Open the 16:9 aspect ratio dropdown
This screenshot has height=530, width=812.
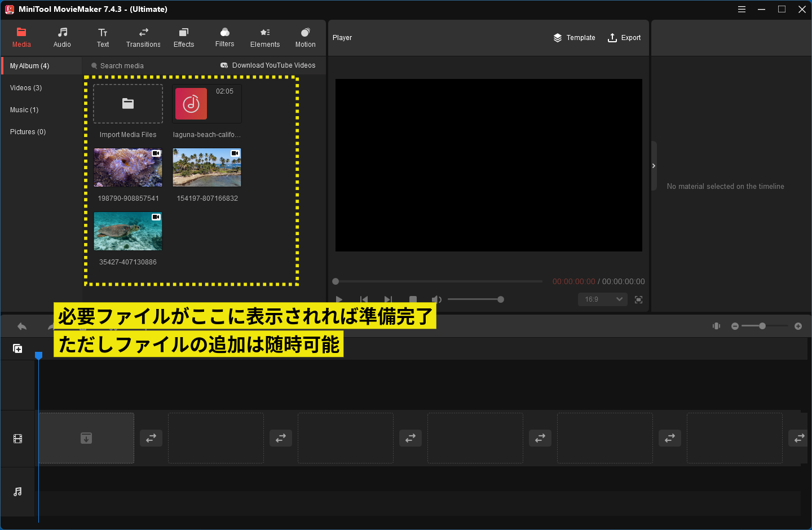(602, 299)
